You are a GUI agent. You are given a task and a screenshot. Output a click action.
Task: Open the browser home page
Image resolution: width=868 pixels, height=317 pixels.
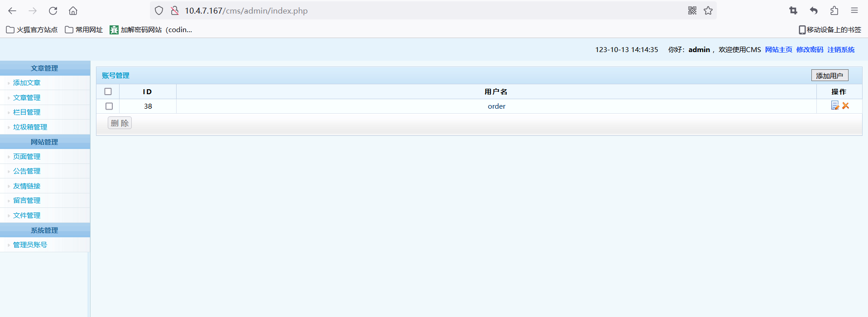73,10
